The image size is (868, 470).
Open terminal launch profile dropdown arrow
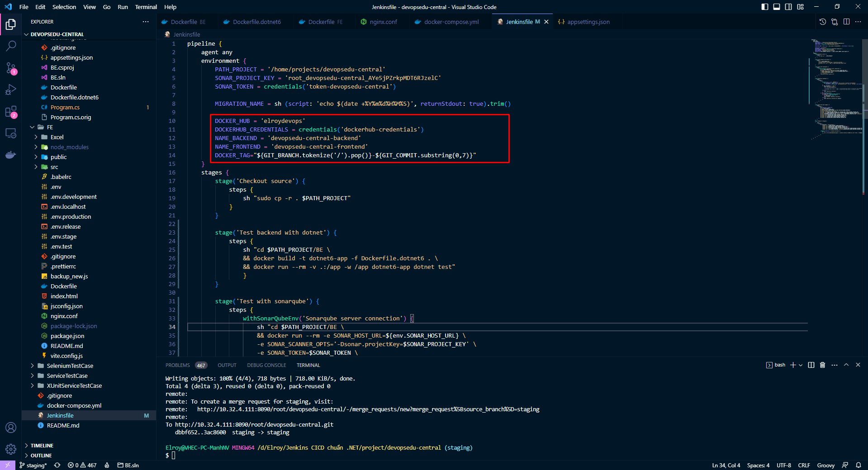(x=801, y=365)
